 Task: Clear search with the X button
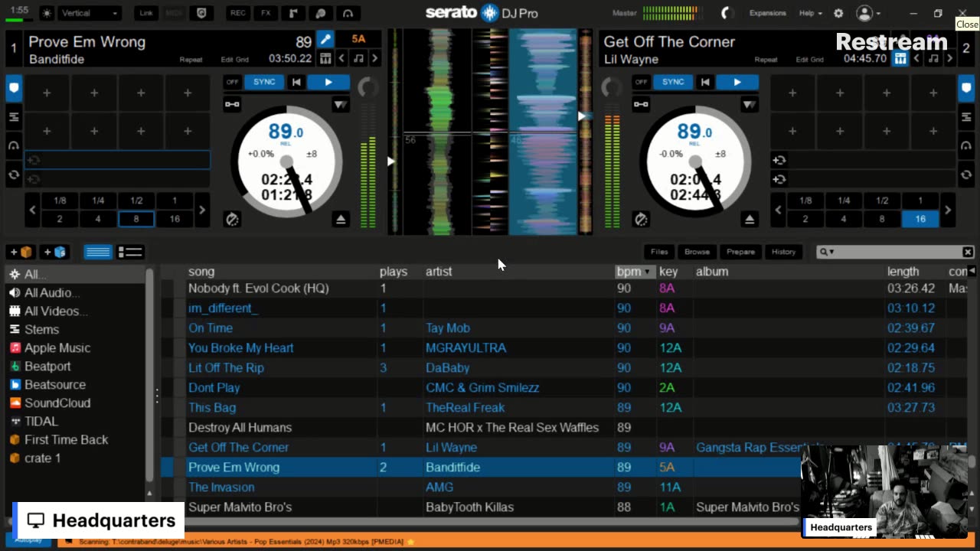click(968, 252)
